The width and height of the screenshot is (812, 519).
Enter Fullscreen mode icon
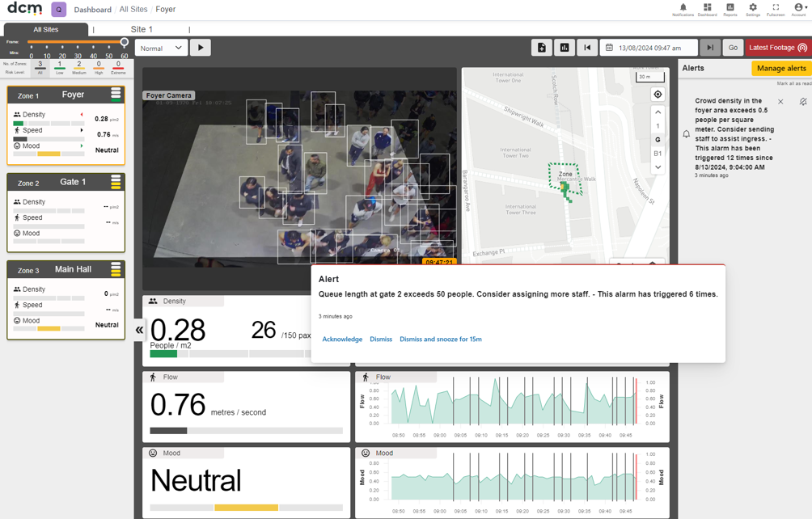[x=776, y=8]
